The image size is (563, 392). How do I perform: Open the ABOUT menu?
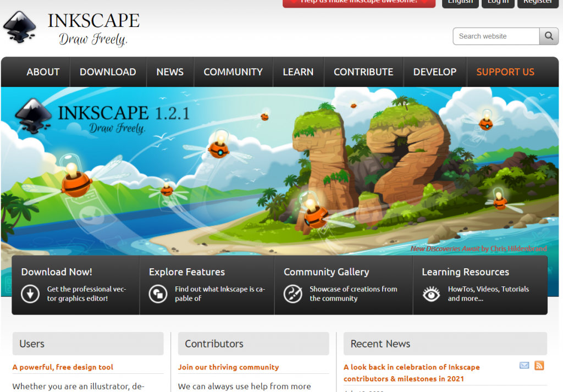[x=43, y=72]
